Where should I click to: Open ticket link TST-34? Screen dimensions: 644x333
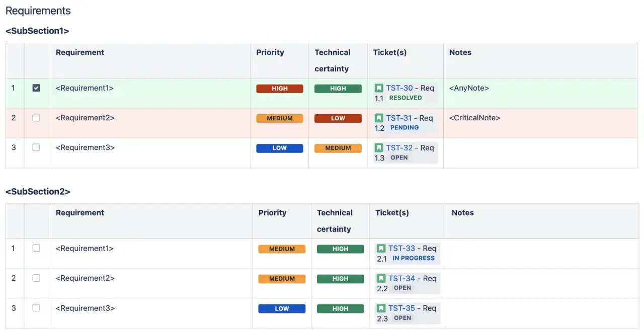pos(402,279)
